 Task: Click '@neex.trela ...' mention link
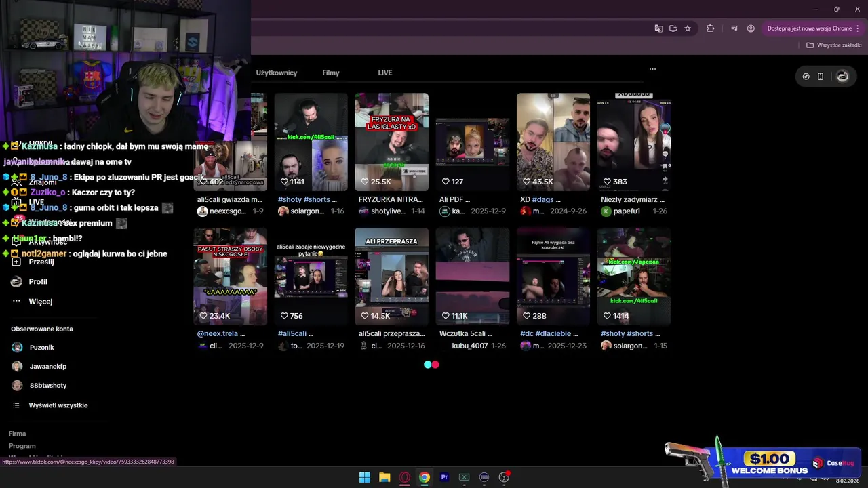tap(220, 333)
